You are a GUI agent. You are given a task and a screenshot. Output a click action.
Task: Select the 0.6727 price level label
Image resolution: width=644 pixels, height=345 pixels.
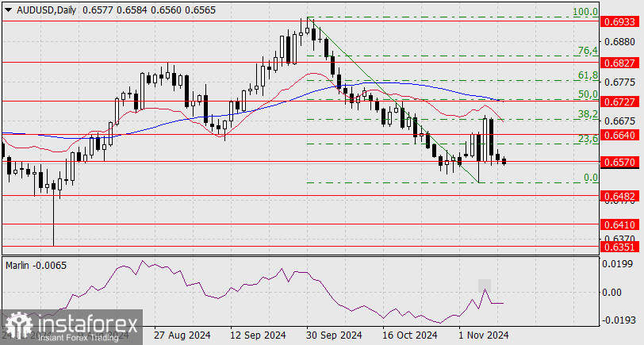point(620,101)
